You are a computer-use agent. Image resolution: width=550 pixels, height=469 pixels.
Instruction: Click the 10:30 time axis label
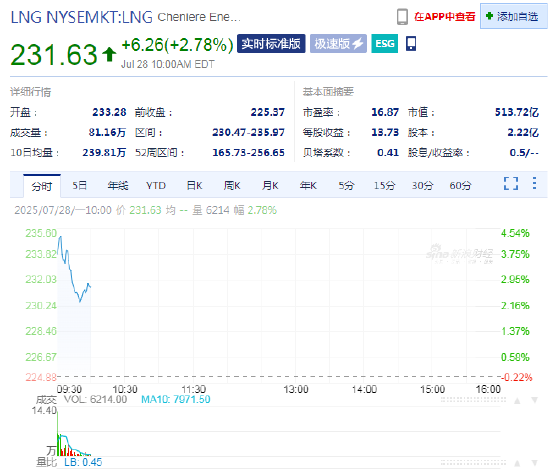tap(125, 389)
